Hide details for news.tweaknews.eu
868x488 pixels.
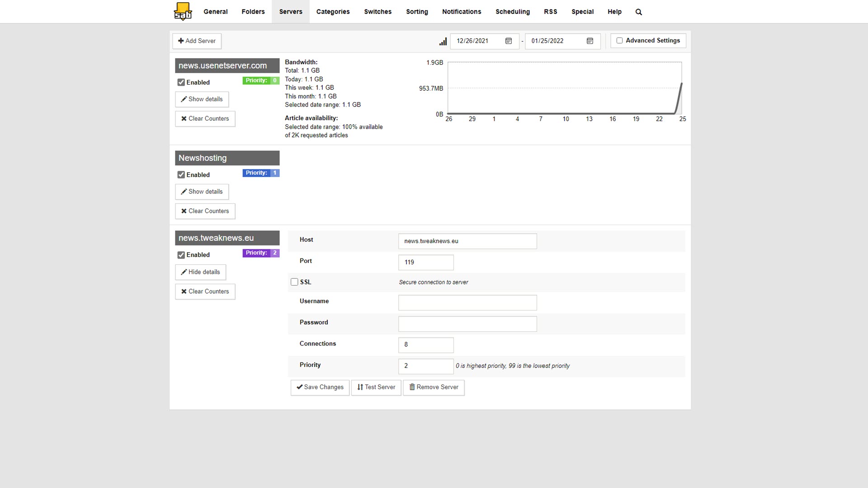coord(201,272)
